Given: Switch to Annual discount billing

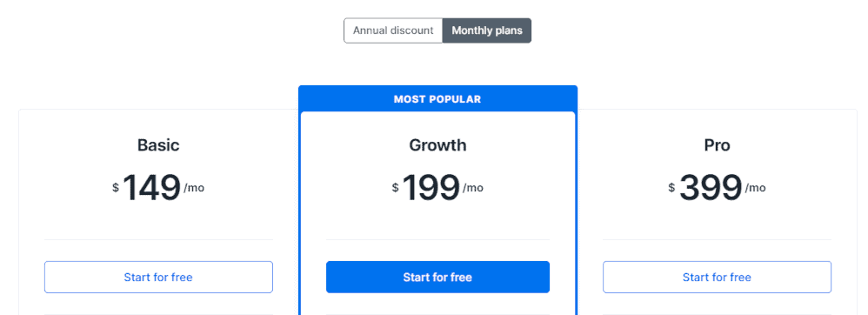Looking at the screenshot, I should click(x=393, y=30).
